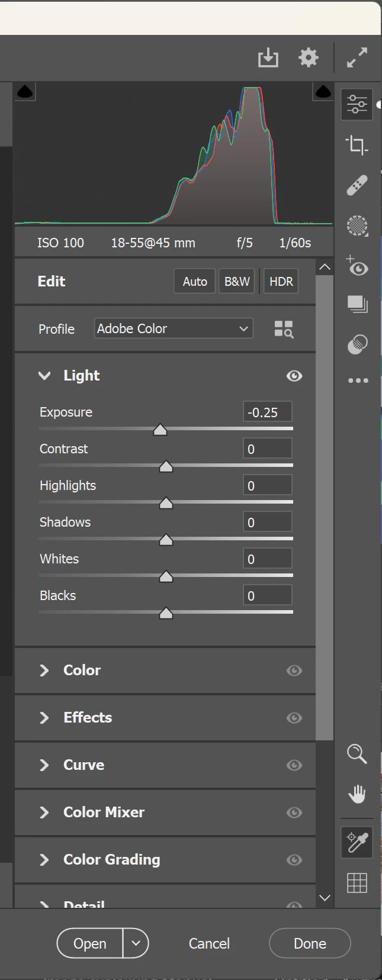The width and height of the screenshot is (382, 980).
Task: Select the Healing tool icon
Action: [357, 185]
